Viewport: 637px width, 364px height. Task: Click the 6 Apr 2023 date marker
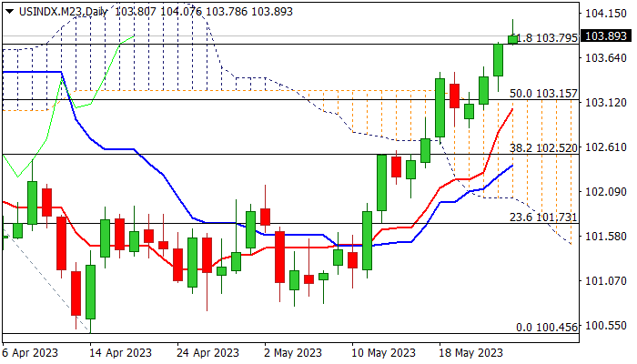(30, 353)
